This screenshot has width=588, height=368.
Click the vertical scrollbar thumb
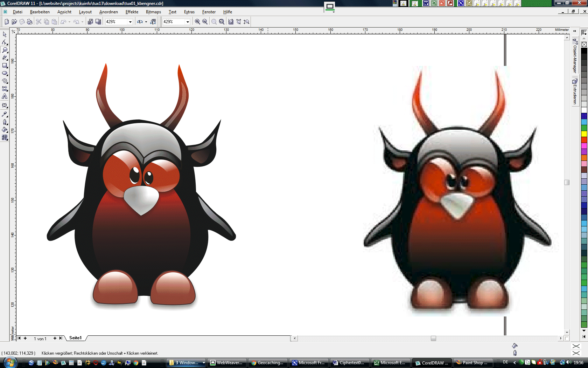click(x=567, y=182)
